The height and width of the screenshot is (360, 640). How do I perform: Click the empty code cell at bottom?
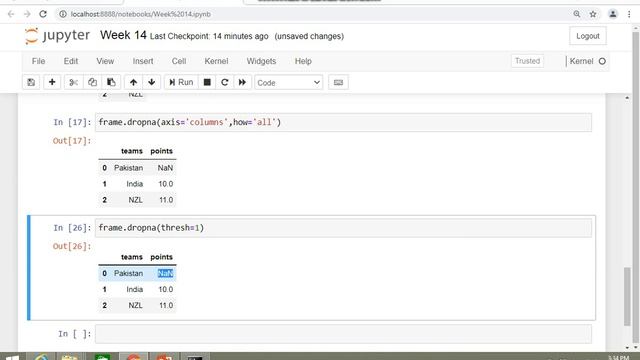(x=343, y=334)
